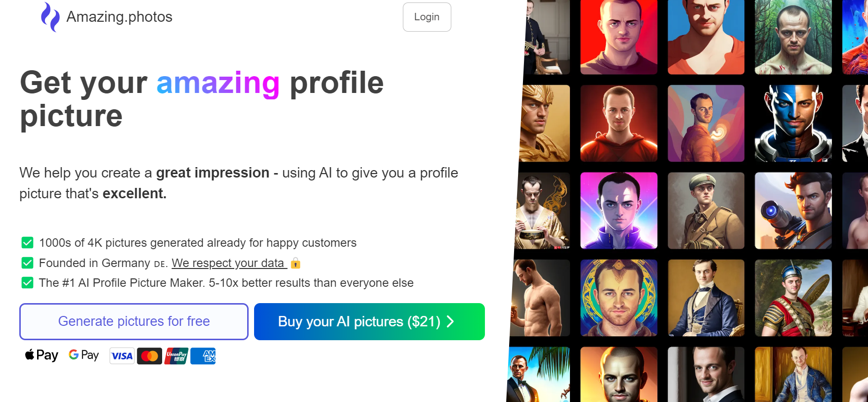Expand the DE language label

(160, 264)
